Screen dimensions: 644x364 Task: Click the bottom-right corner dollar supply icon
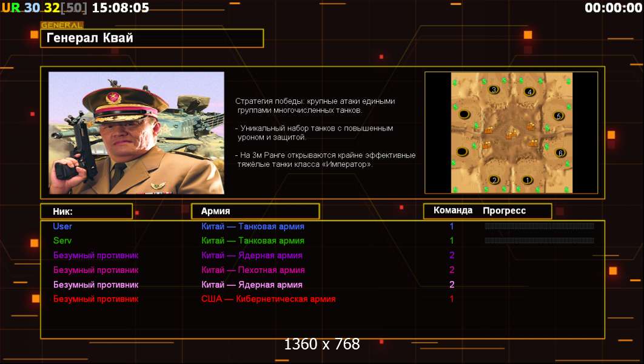(567, 189)
